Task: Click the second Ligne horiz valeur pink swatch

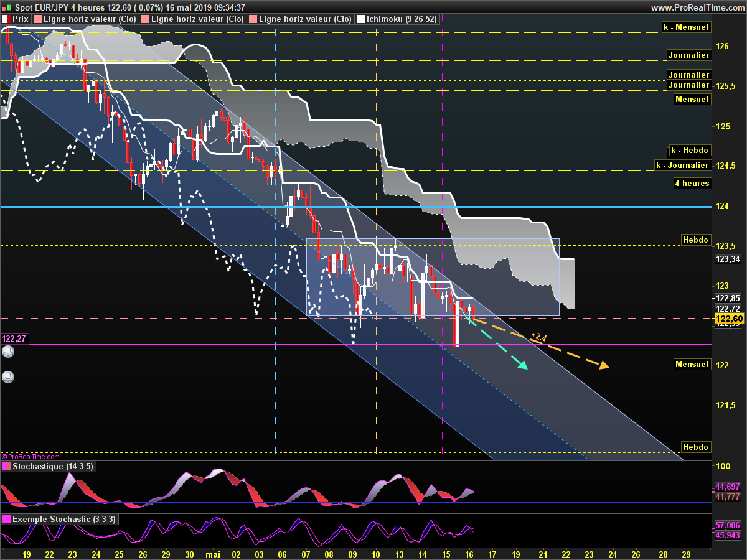Action: (x=145, y=19)
